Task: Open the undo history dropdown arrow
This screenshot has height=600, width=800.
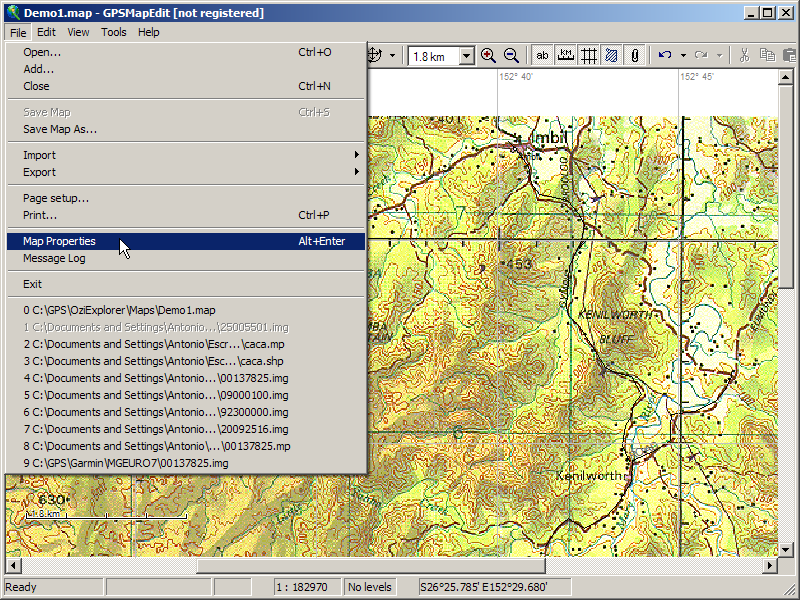Action: 683,56
